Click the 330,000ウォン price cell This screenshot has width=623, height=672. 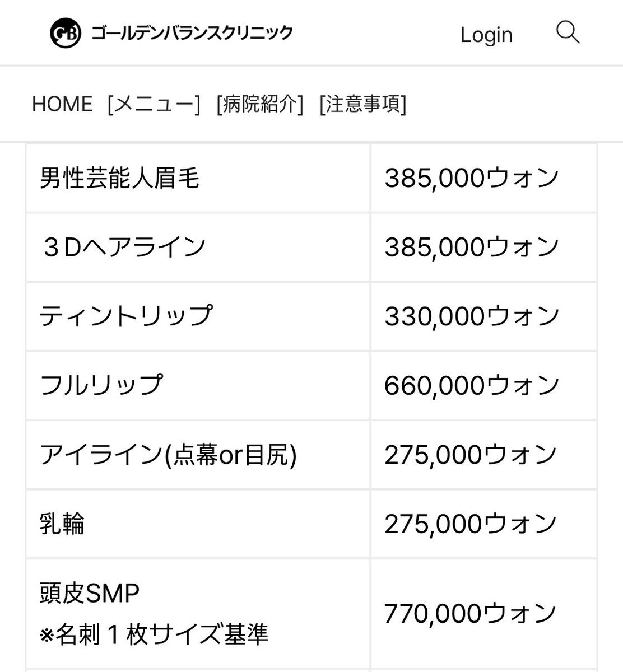click(483, 316)
